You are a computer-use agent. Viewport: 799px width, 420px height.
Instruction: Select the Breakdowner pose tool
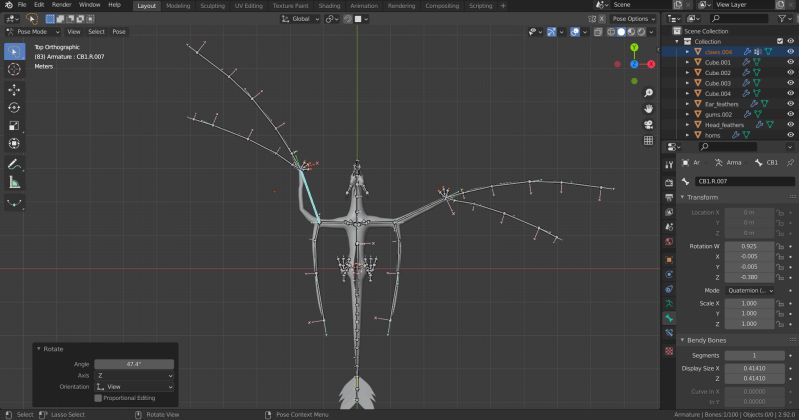click(14, 202)
